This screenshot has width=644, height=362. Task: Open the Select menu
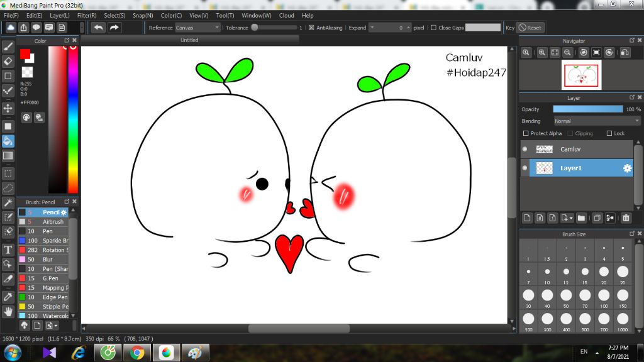point(114,16)
